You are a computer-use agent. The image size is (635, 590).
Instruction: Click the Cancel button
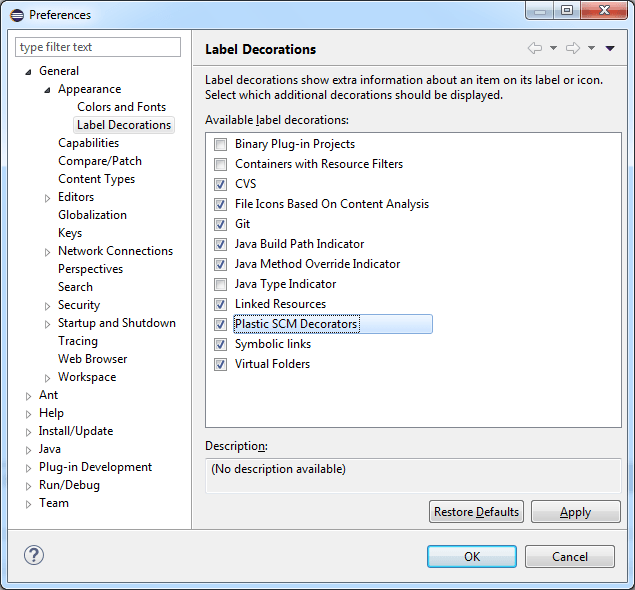coord(570,556)
